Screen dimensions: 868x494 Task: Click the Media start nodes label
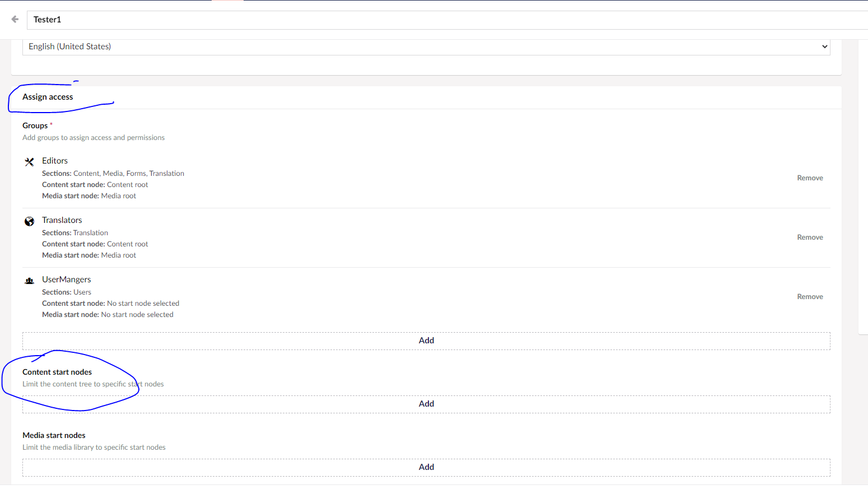tap(54, 435)
